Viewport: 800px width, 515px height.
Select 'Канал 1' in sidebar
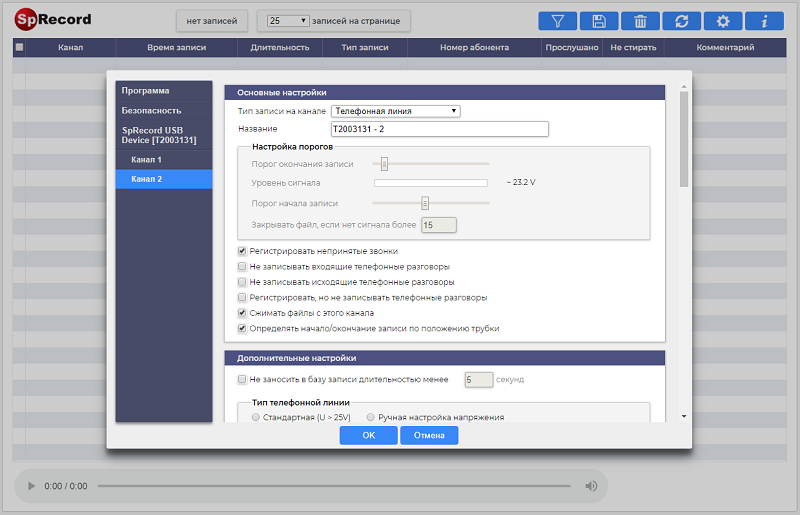coord(164,160)
